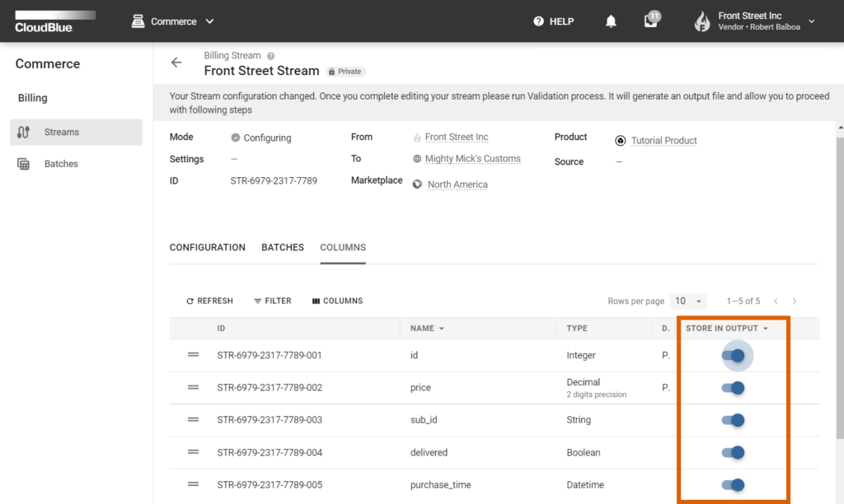Click the Billing Stream help icon

[270, 56]
